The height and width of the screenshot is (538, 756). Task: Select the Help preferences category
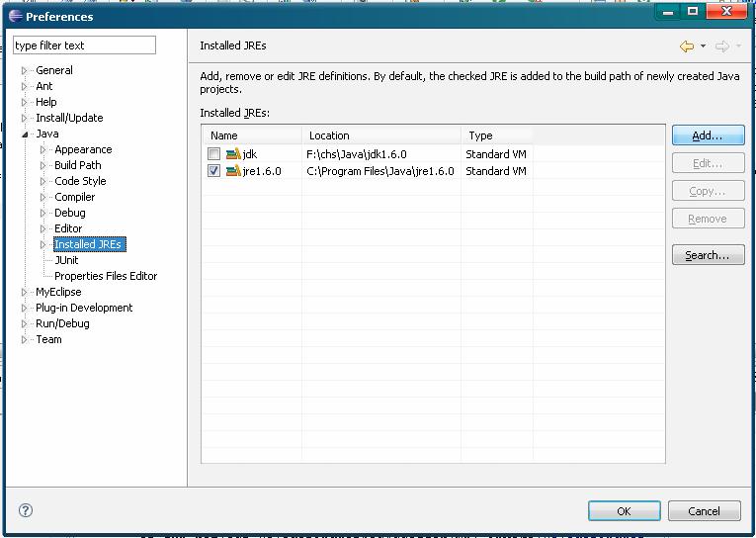[45, 102]
